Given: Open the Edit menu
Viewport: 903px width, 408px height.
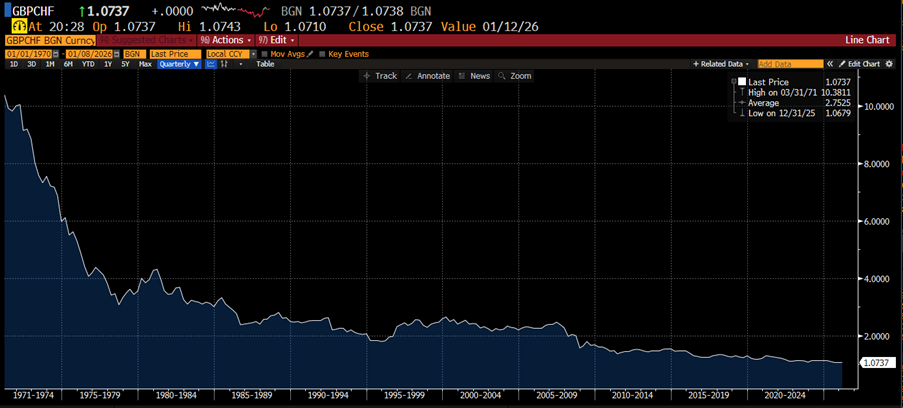Looking at the screenshot, I should click(273, 40).
